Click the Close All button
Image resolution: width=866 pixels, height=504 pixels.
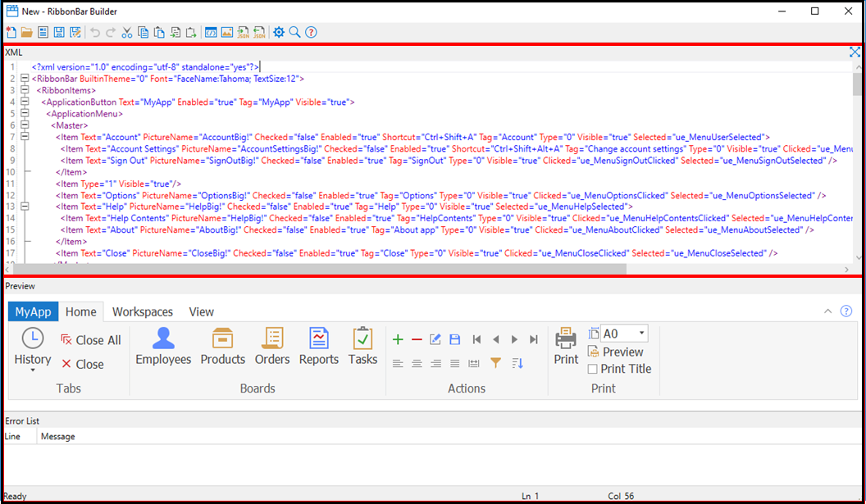click(x=90, y=340)
